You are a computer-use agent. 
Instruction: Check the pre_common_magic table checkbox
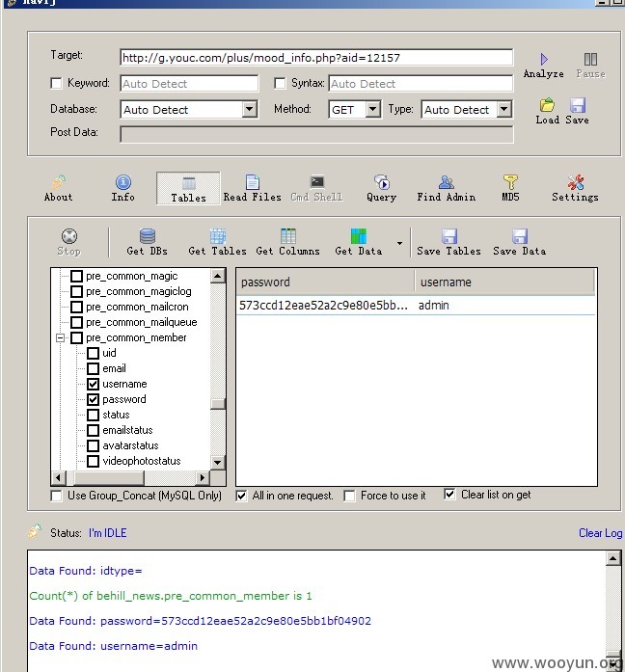[x=76, y=276]
